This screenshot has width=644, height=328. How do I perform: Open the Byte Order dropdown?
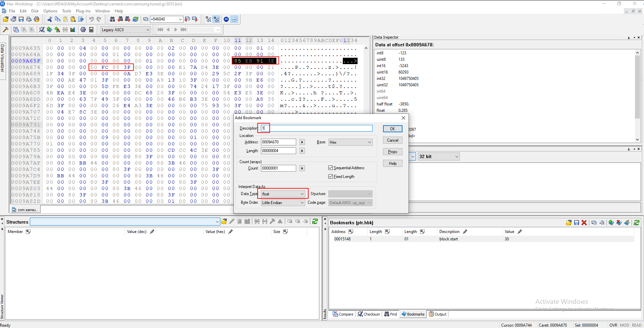click(283, 203)
